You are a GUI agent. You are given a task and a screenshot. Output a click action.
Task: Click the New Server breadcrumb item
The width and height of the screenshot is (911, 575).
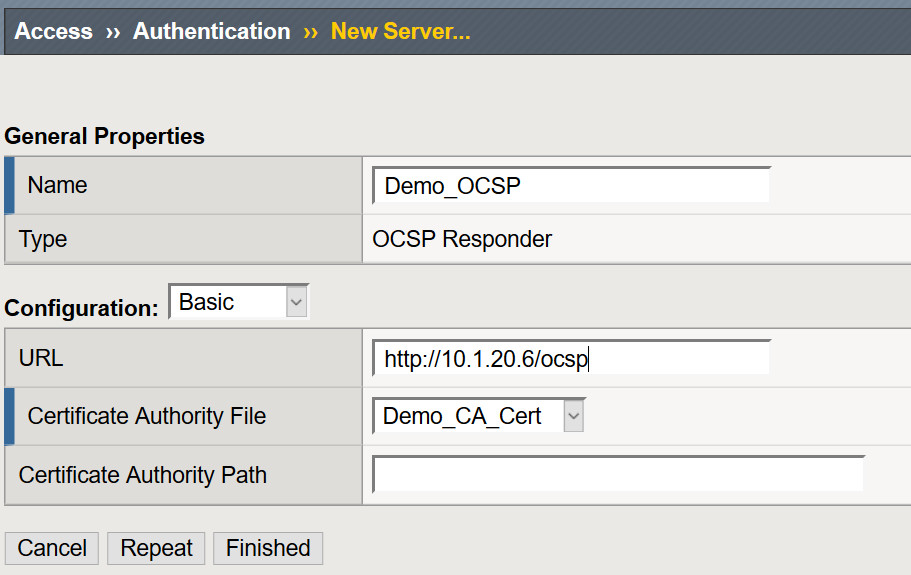[400, 31]
